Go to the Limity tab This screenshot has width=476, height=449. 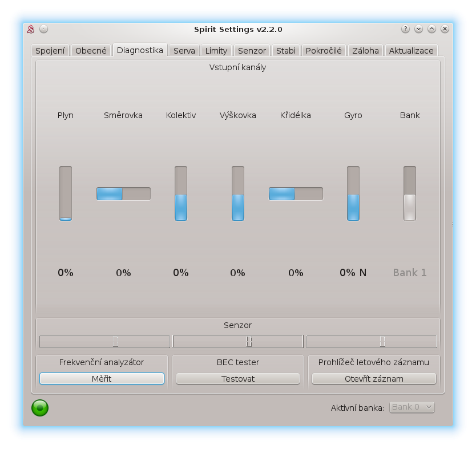click(x=216, y=50)
